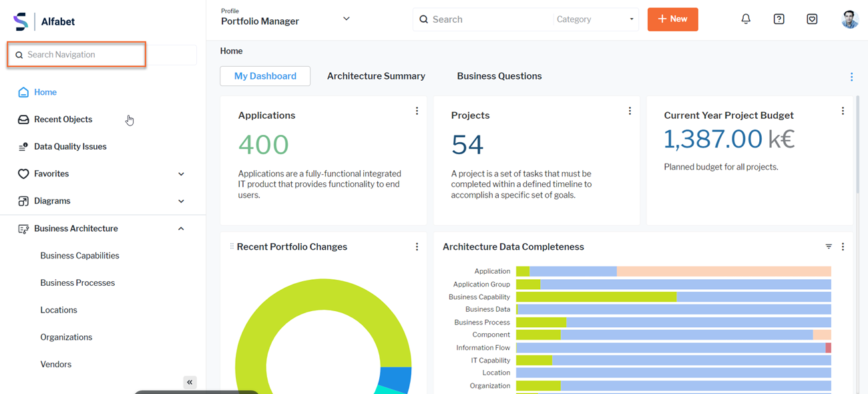Screen dimensions: 868x394
Task: Click the notifications bell icon
Action: pos(746,19)
